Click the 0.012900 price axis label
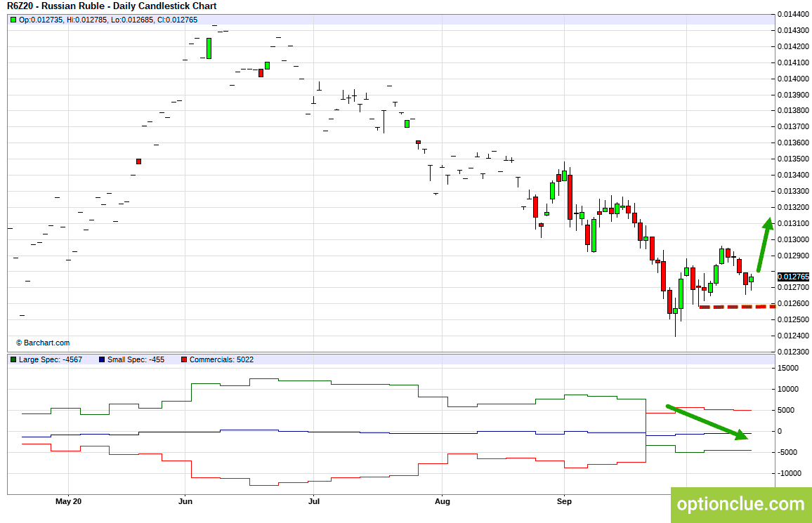The height and width of the screenshot is (523, 812). point(793,256)
